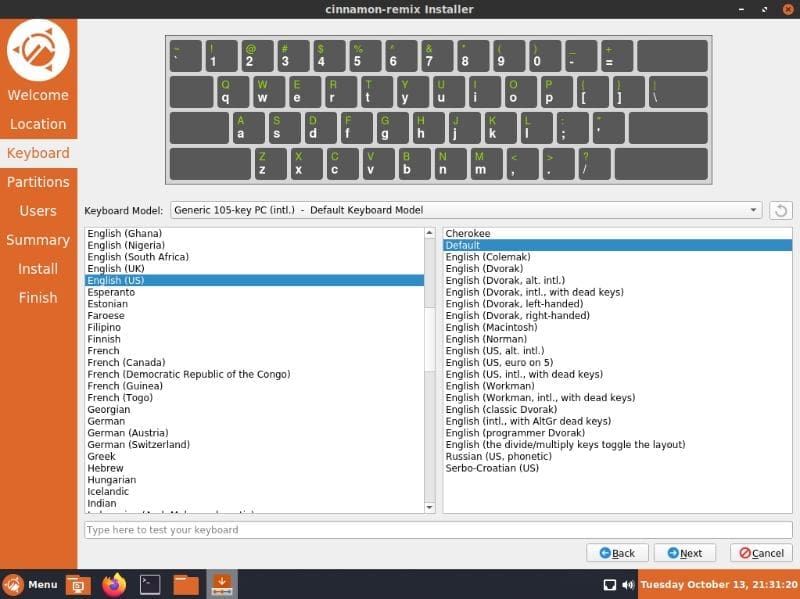
Task: Select English (Macintosh) variant
Action: (617, 328)
